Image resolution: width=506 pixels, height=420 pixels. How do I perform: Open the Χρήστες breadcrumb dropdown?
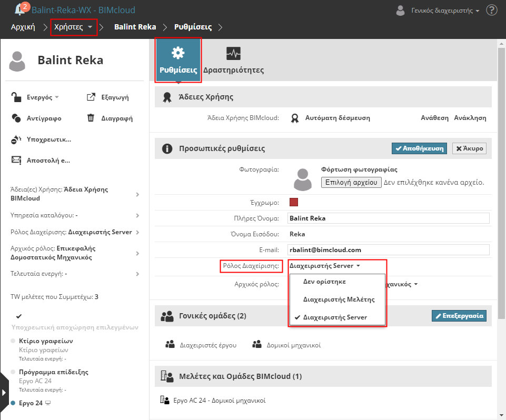(x=90, y=27)
